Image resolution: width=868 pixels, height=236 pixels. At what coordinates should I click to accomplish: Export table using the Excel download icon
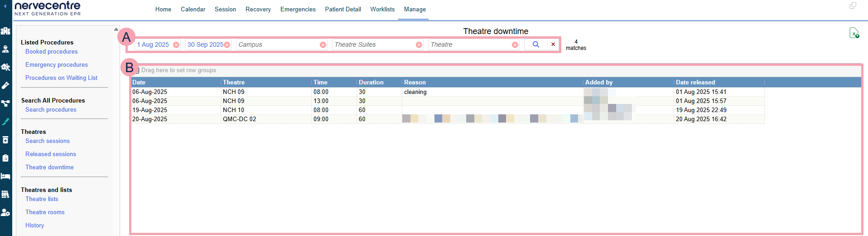tap(854, 33)
